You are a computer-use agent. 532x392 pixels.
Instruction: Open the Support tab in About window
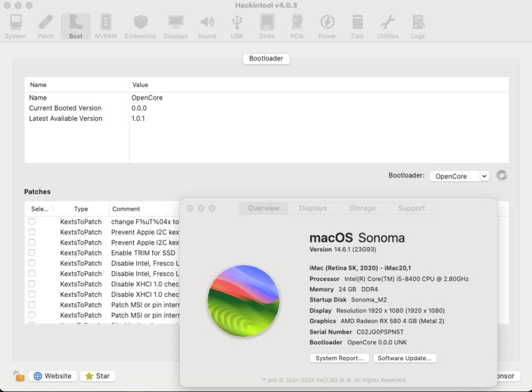[411, 208]
